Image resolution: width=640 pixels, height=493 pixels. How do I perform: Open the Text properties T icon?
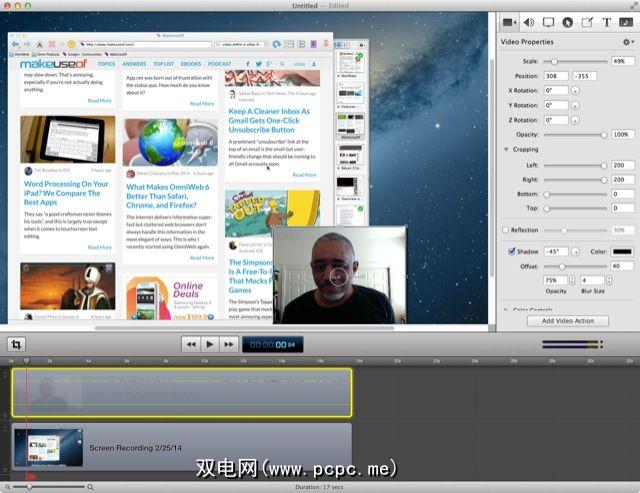(x=606, y=22)
